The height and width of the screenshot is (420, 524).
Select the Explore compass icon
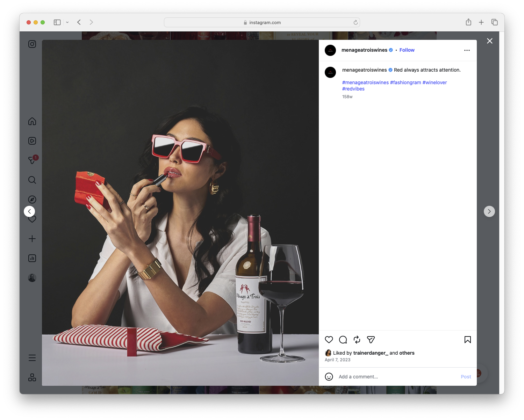click(x=32, y=199)
